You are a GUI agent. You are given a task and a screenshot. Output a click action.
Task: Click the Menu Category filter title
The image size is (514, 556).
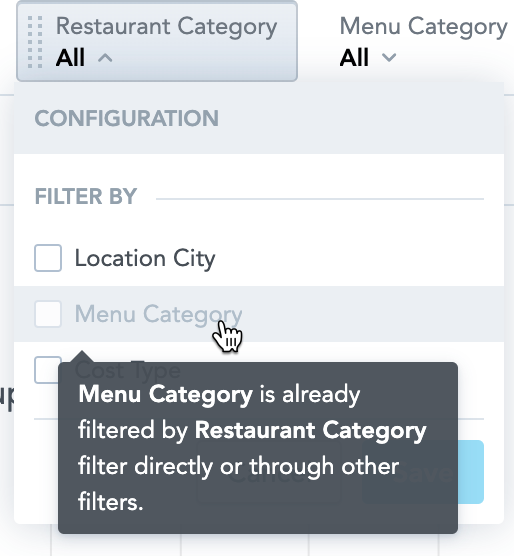(424, 27)
